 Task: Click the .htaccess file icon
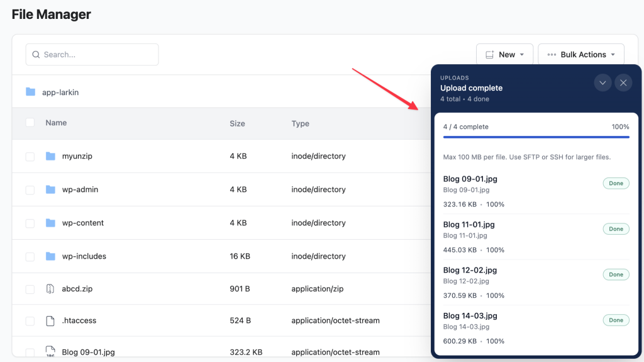pos(50,321)
